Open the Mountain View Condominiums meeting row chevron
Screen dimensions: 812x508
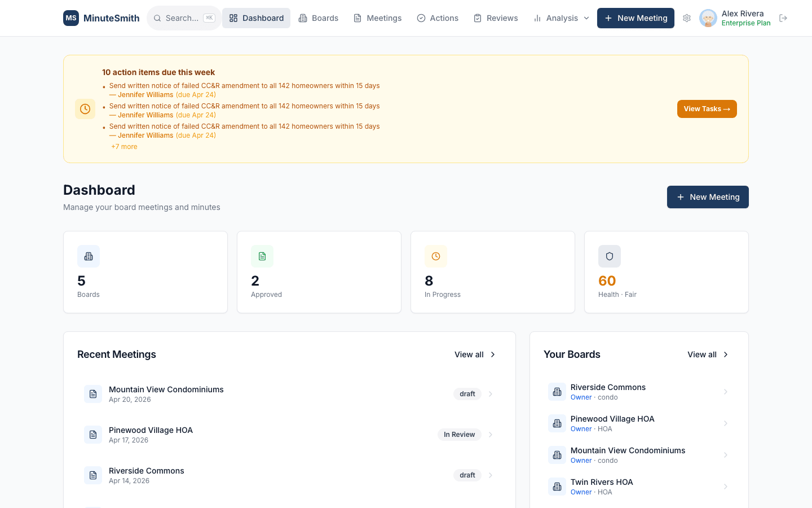pyautogui.click(x=490, y=394)
